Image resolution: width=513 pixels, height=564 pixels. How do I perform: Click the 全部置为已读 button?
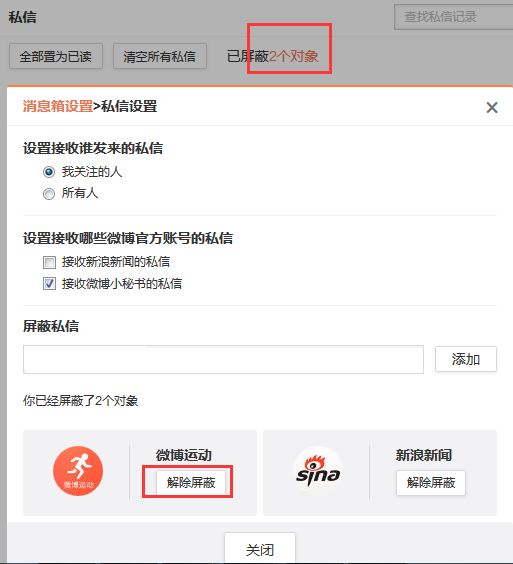56,56
